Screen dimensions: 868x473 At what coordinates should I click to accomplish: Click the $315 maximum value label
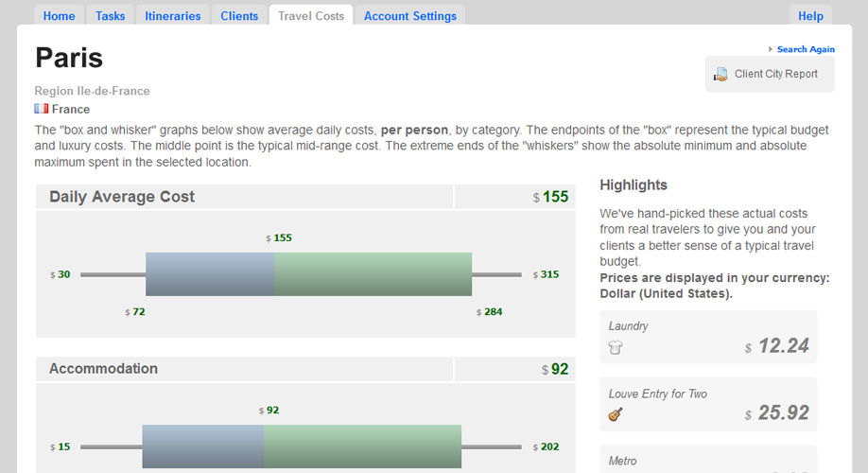pos(546,274)
